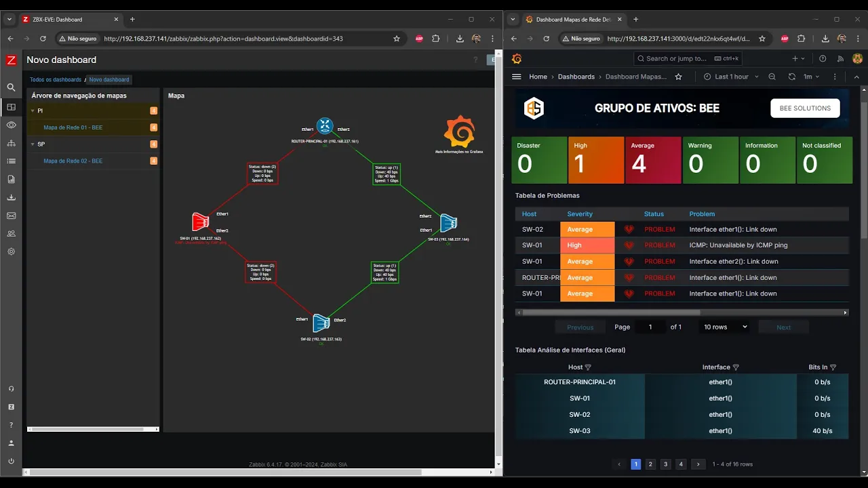868x488 pixels.
Task: Open the Reports chart icon in the Zabbix sidebar
Action: 11,180
